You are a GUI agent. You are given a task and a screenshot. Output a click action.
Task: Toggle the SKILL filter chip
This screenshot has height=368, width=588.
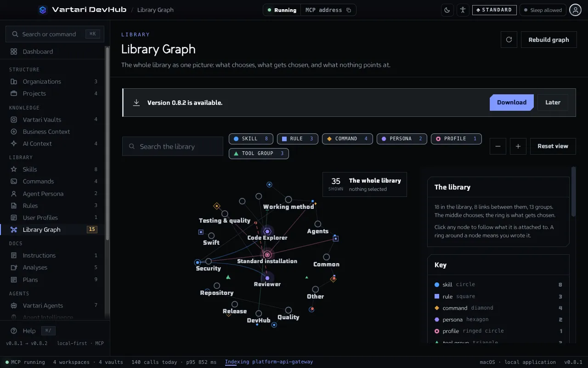tap(251, 139)
